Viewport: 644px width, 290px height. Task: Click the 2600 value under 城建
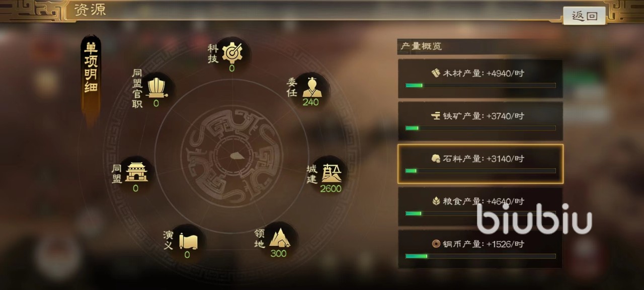pyautogui.click(x=331, y=189)
